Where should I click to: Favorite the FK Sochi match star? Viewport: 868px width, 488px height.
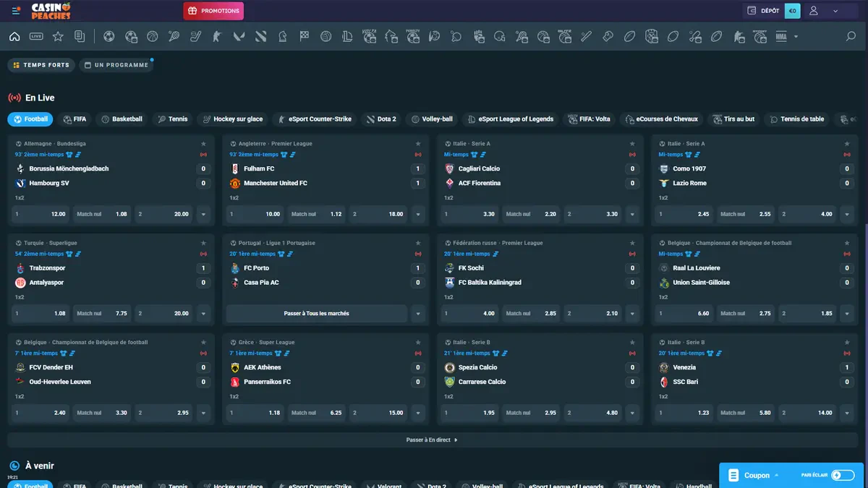[x=633, y=243]
